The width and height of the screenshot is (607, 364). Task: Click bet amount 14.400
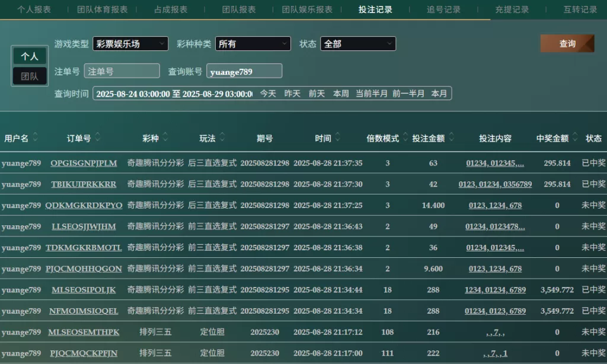coord(433,205)
